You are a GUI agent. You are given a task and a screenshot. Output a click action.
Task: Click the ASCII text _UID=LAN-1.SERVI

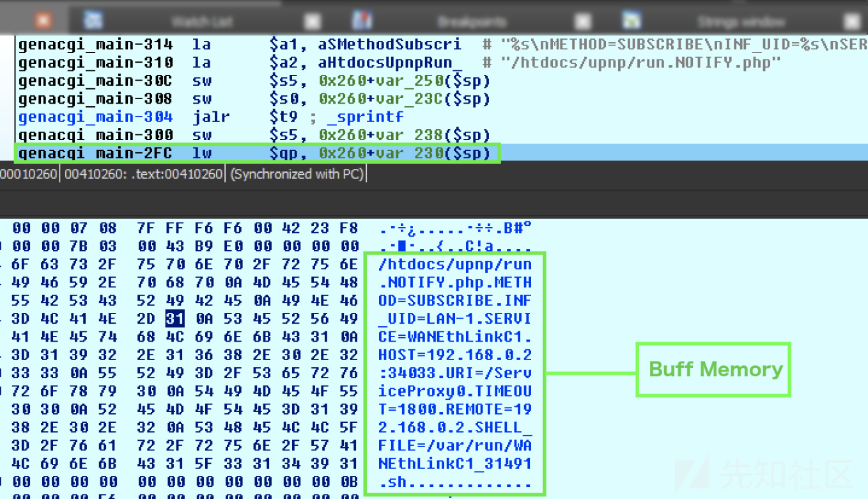pos(454,318)
